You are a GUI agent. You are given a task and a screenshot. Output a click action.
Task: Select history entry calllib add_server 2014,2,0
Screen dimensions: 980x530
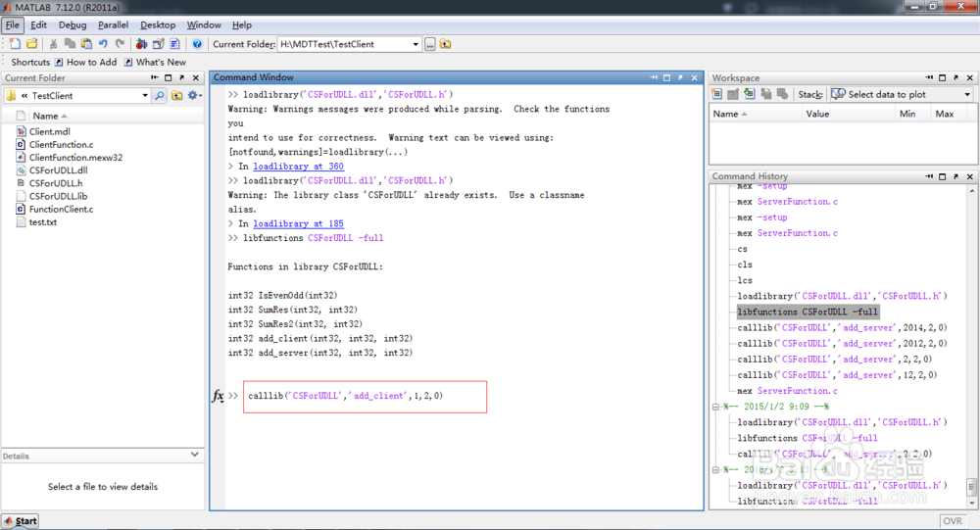pos(842,327)
